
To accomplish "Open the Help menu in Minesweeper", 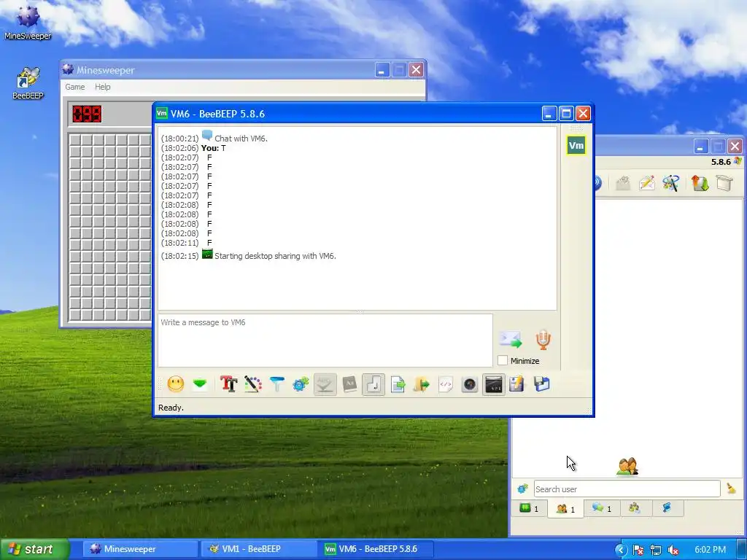I will pos(102,87).
